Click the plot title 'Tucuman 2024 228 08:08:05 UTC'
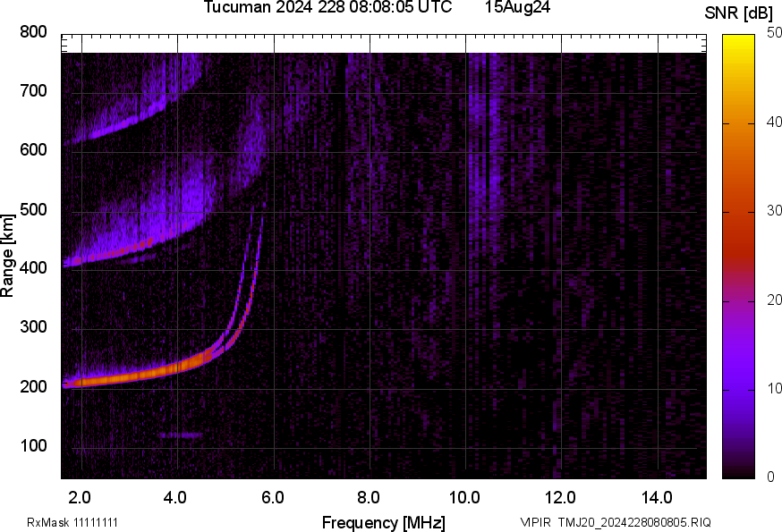 pyautogui.click(x=328, y=7)
